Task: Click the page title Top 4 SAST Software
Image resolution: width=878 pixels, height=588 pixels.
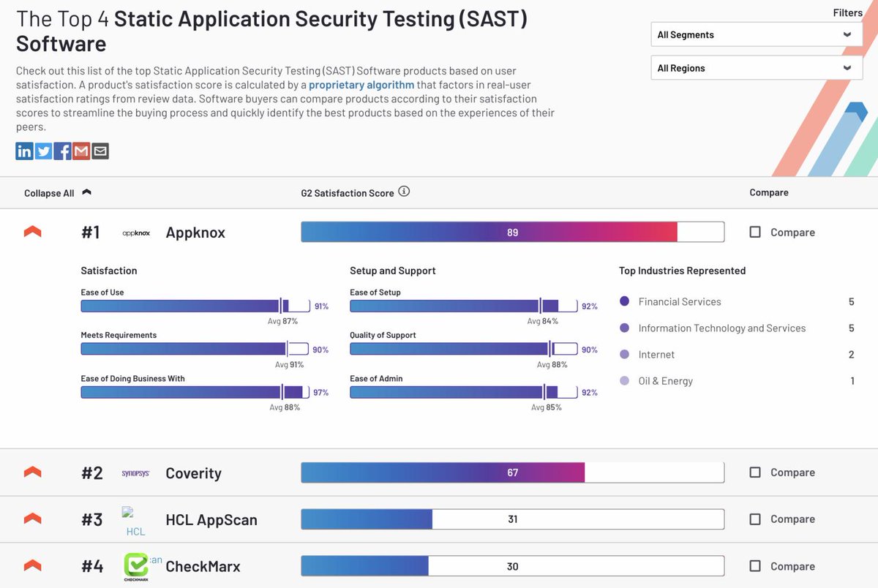Action: click(271, 31)
